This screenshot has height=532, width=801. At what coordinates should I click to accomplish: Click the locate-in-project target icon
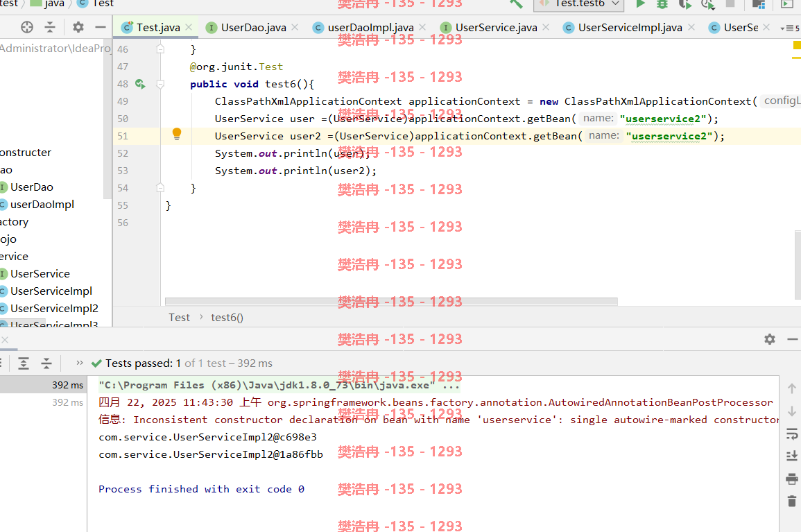pos(27,27)
